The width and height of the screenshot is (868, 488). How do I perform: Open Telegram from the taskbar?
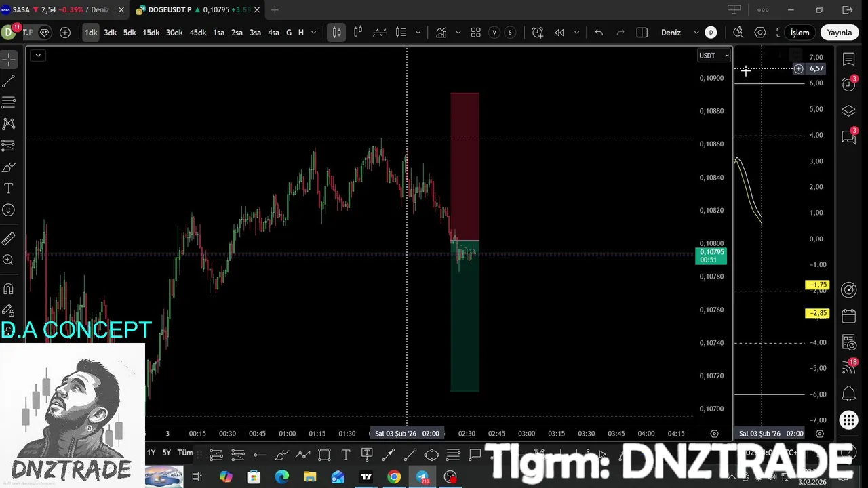coord(422,477)
